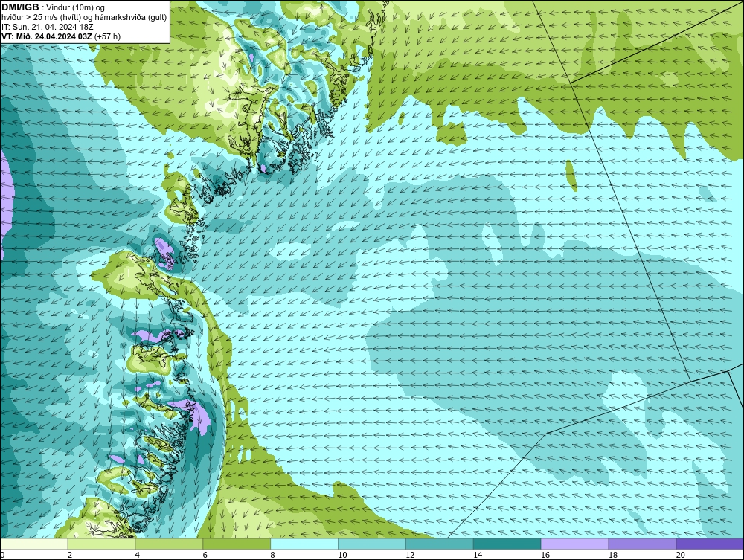Click the legend scale label "8"

(272, 555)
